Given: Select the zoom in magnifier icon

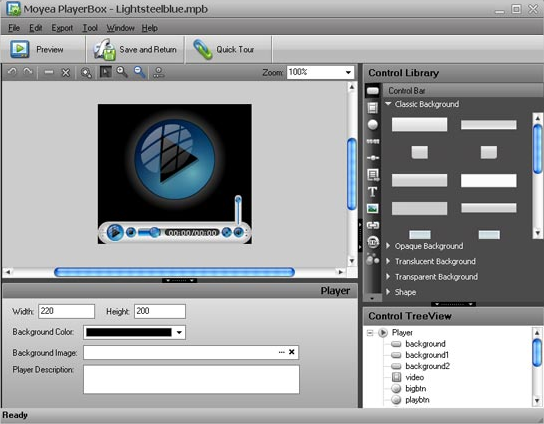Looking at the screenshot, I should (122, 72).
